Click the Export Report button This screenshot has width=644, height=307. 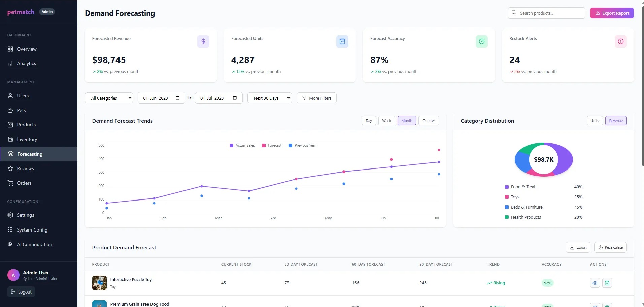click(612, 13)
